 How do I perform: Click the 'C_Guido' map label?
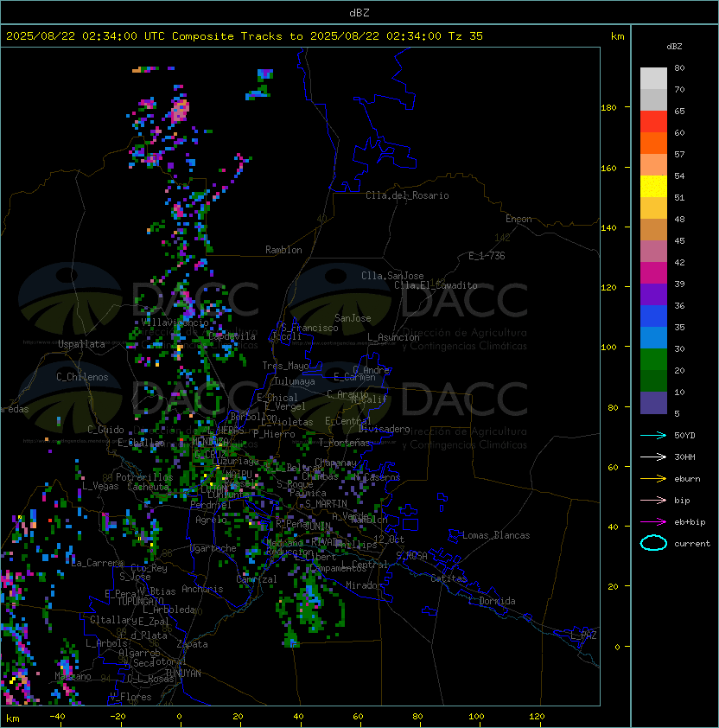coord(105,430)
